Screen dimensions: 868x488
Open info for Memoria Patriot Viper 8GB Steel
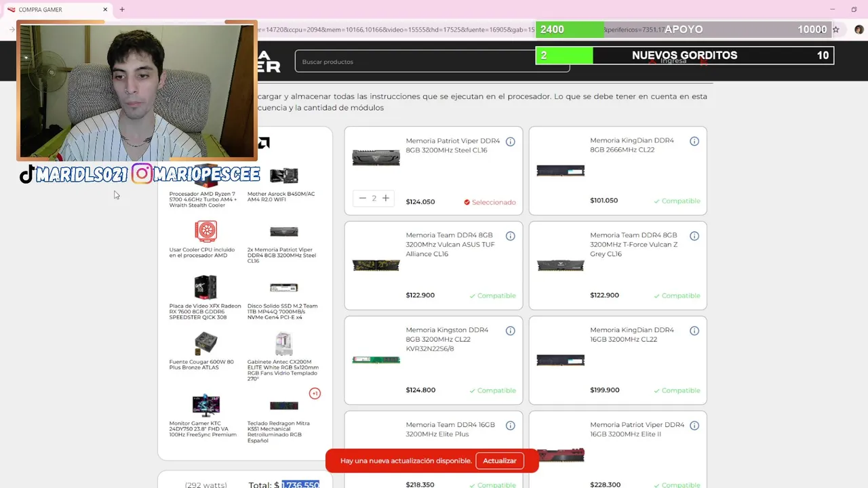click(511, 142)
